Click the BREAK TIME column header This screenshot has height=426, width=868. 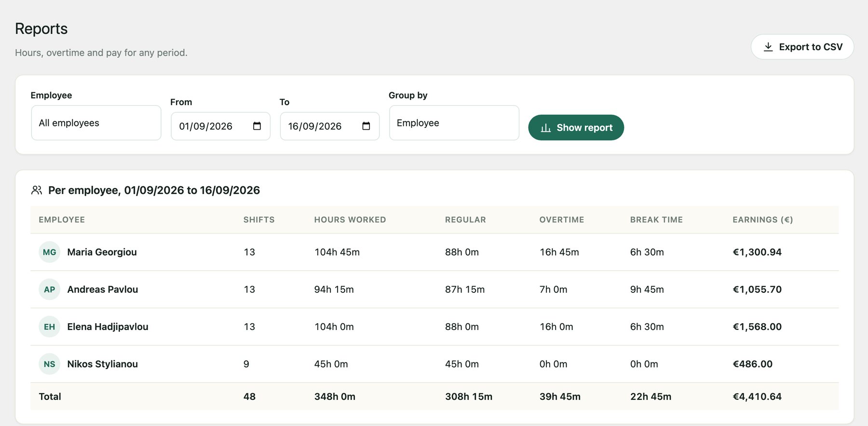(x=656, y=220)
